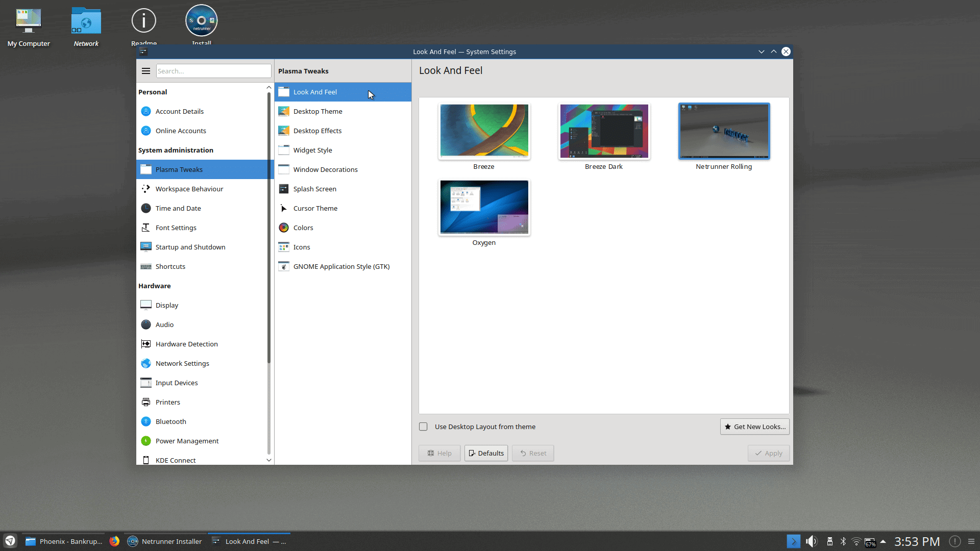
Task: Select the Netrunner Rolling theme thumbnail
Action: (x=723, y=131)
